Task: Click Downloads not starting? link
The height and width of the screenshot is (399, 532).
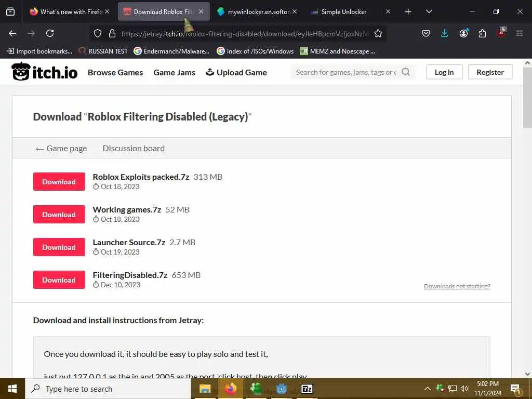Action: (457, 286)
